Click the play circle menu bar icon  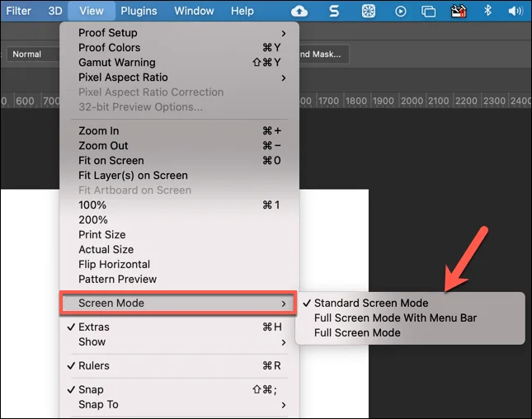(400, 12)
